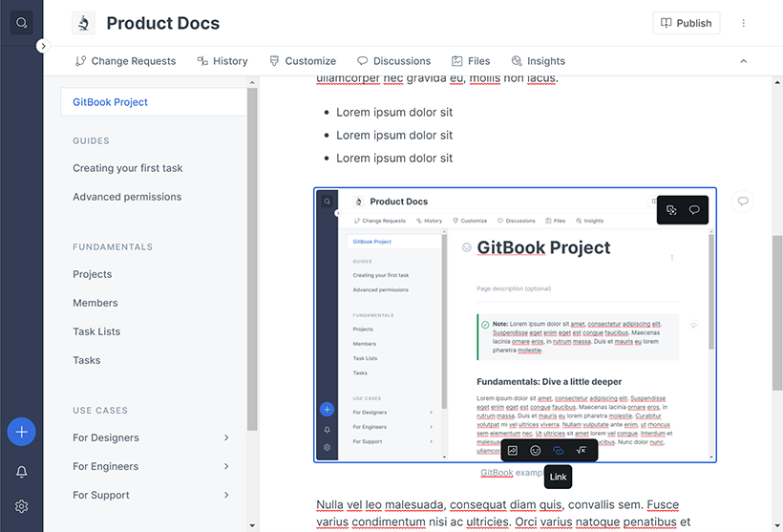Image resolution: width=783 pixels, height=532 pixels.
Task: Click the USE CASES section heading
Action: click(x=100, y=410)
